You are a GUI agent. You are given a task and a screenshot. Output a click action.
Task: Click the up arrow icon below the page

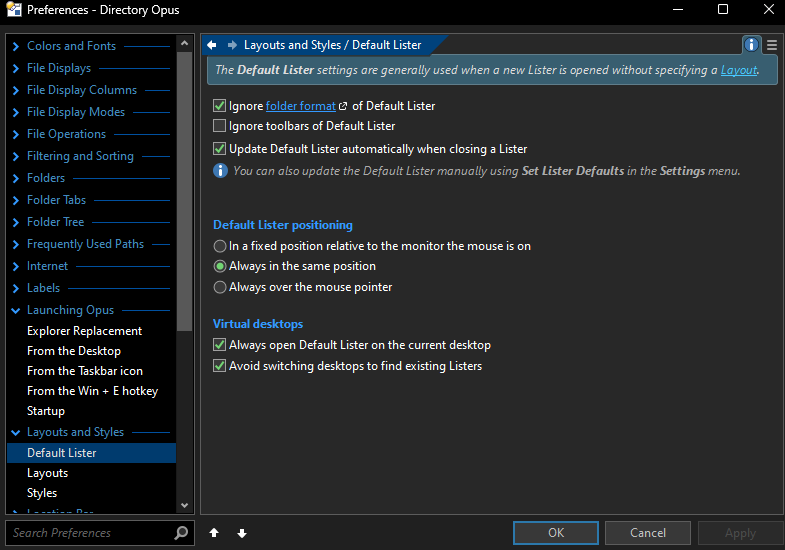tap(214, 533)
